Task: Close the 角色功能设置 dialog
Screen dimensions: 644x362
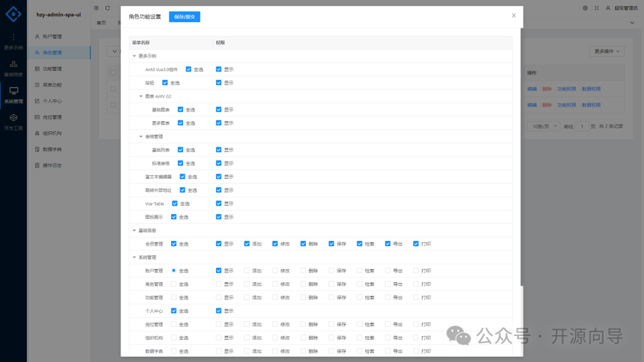Action: pos(514,16)
